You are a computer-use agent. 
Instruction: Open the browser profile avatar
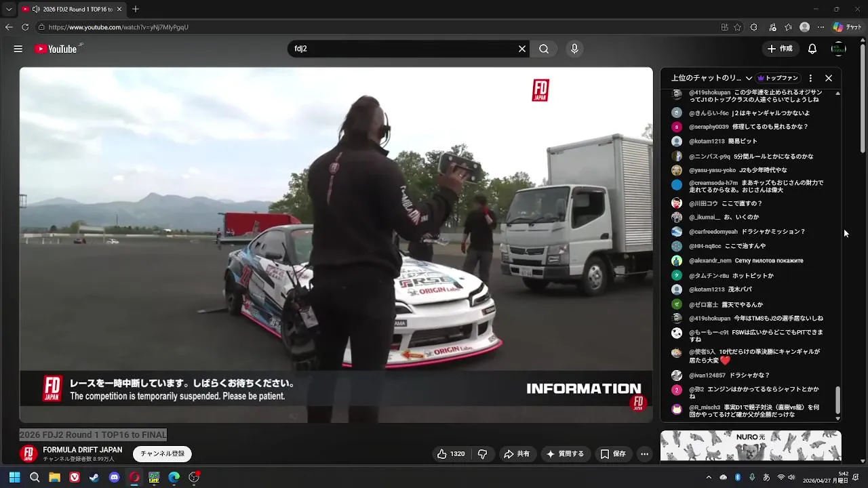805,27
